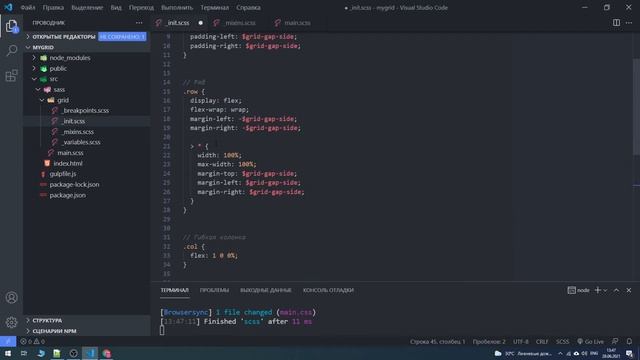Click the cursor position Строка 45 status item
640x360 pixels.
point(438,342)
